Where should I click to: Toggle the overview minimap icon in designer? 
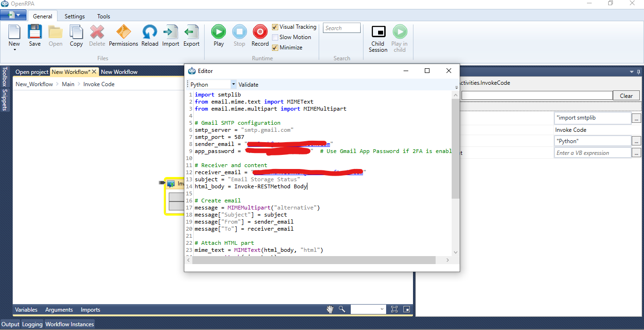pyautogui.click(x=406, y=309)
